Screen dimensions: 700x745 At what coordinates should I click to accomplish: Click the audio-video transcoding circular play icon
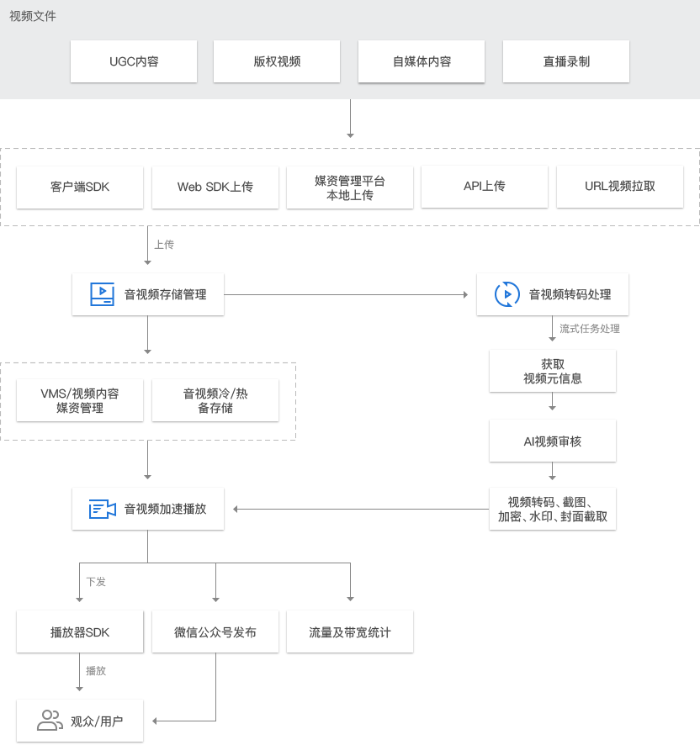coord(506,294)
